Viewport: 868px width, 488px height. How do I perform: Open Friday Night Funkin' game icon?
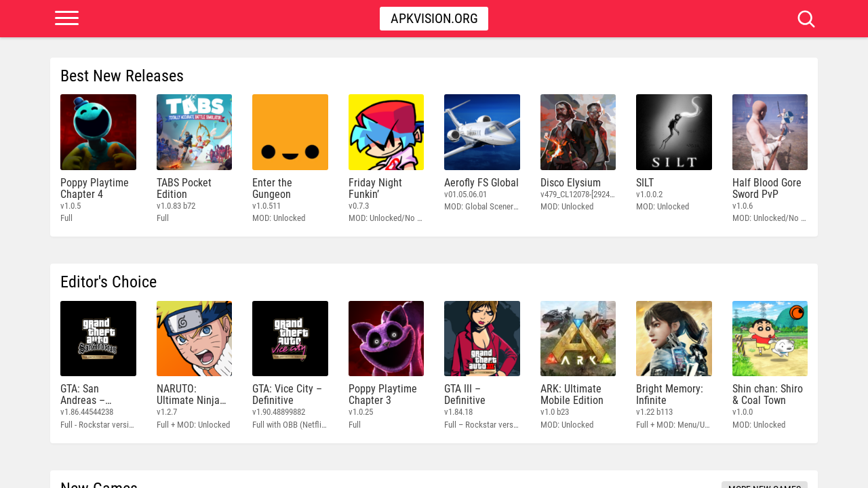click(386, 132)
